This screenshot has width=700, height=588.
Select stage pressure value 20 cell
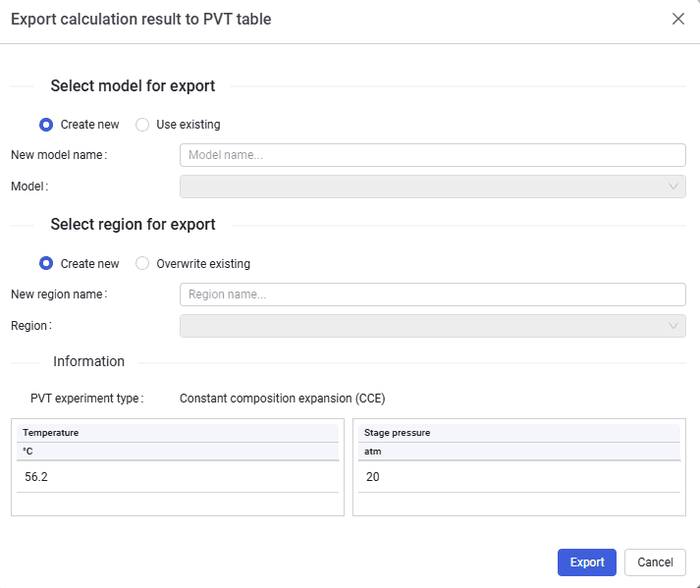519,477
